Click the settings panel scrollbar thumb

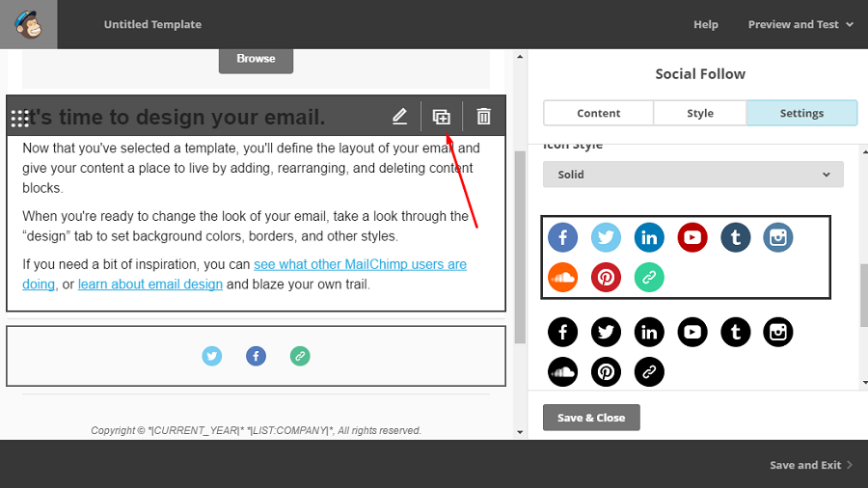pyautogui.click(x=864, y=295)
